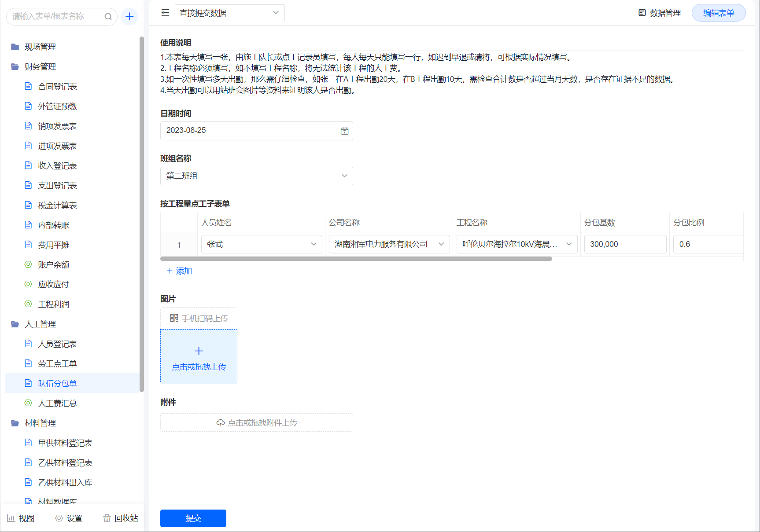
Task: Click the blue 提交 submit button
Action: [193, 518]
